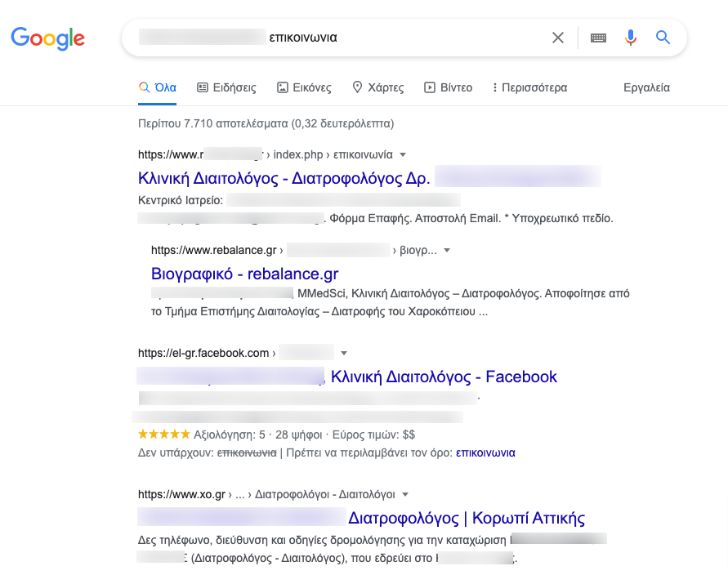The height and width of the screenshot is (584, 728).
Task: Click the blue επικοινωνια must-include link
Action: (x=485, y=453)
